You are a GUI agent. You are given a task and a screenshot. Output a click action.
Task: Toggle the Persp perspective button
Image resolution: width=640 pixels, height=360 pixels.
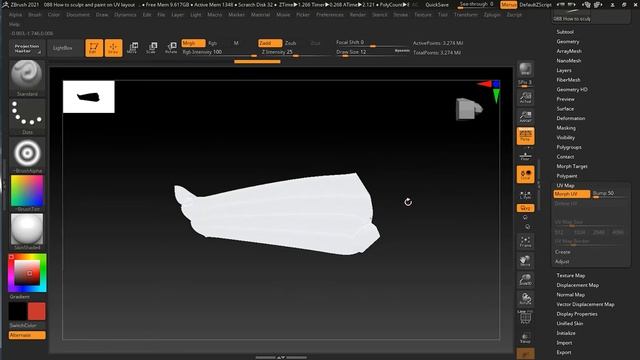[525, 136]
